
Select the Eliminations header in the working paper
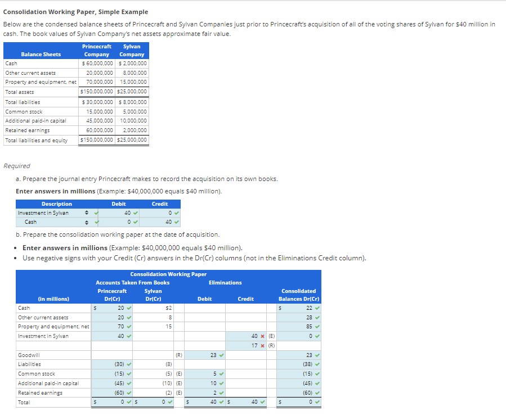click(x=225, y=282)
